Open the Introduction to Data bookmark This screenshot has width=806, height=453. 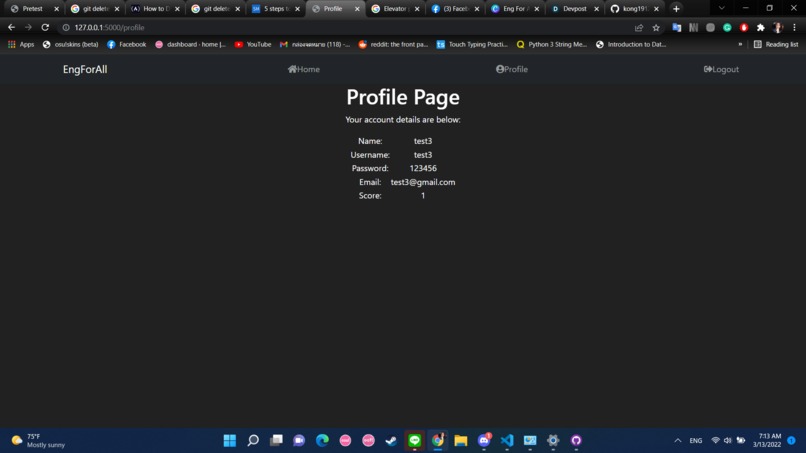pos(631,45)
